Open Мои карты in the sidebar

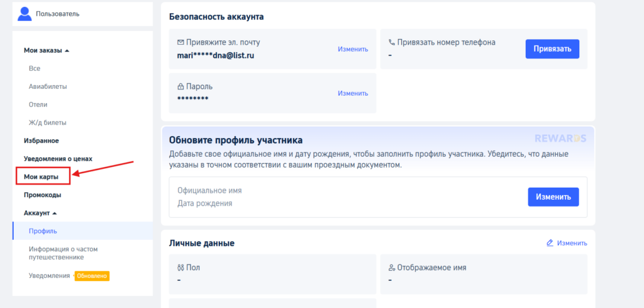[42, 177]
